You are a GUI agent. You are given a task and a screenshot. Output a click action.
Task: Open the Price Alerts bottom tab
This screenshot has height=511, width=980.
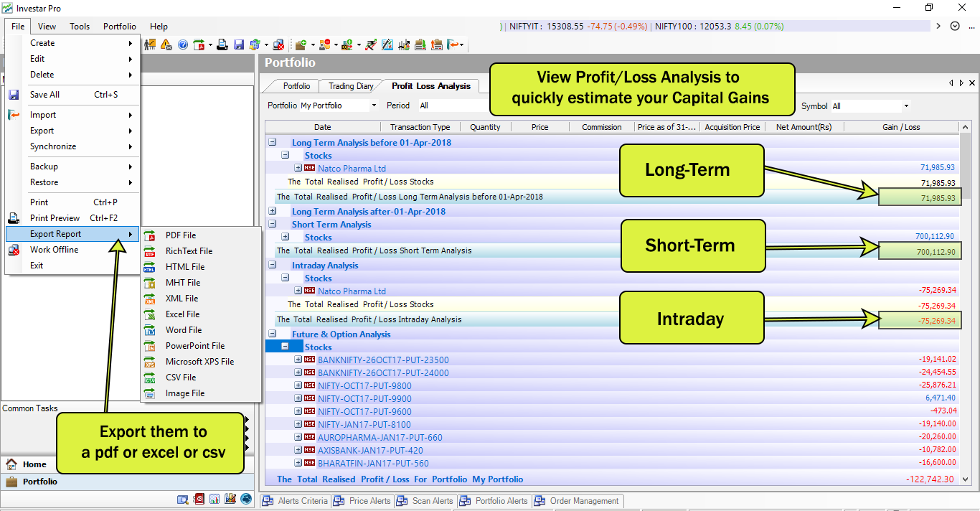(369, 501)
